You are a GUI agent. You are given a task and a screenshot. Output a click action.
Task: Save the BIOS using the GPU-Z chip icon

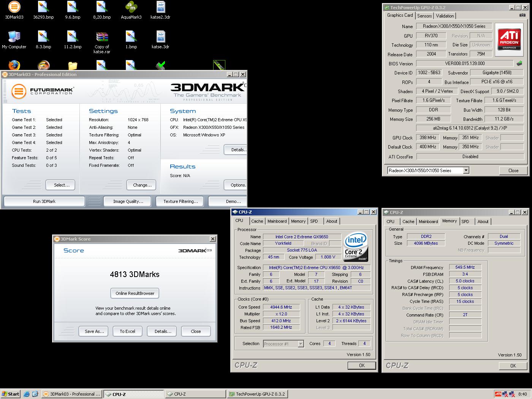(519, 63)
